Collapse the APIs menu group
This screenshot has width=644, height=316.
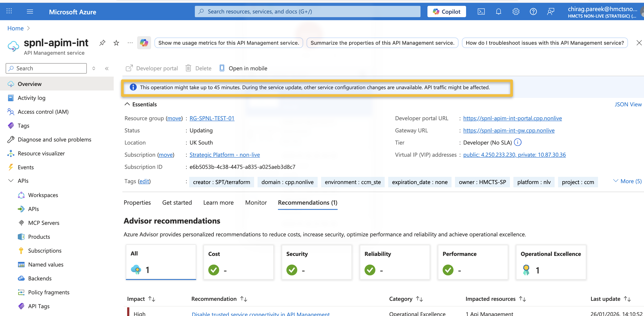coord(11,181)
